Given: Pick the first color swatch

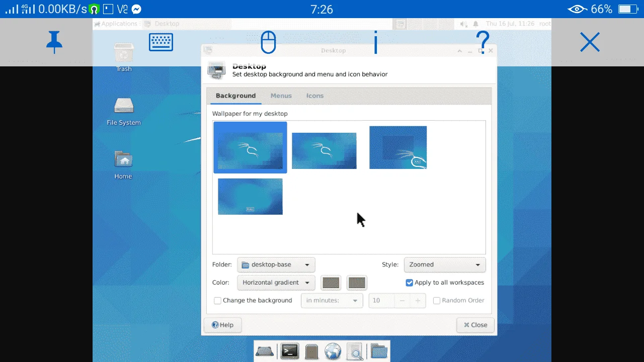Looking at the screenshot, I should 331,283.
